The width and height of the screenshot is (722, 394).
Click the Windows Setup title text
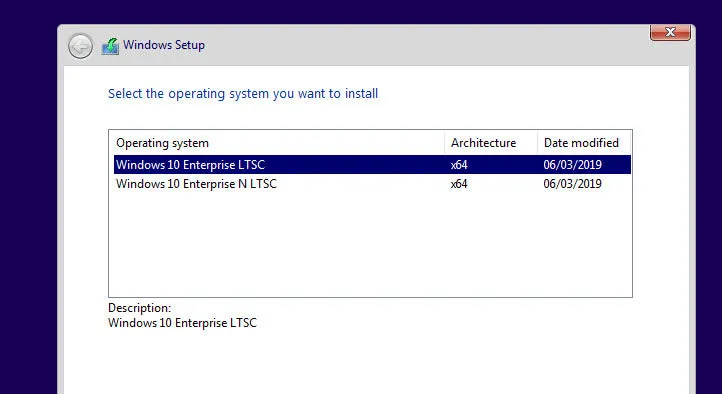point(164,45)
